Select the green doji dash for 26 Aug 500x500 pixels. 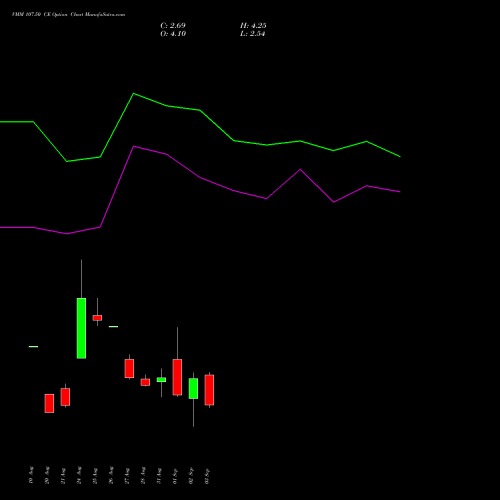113,327
